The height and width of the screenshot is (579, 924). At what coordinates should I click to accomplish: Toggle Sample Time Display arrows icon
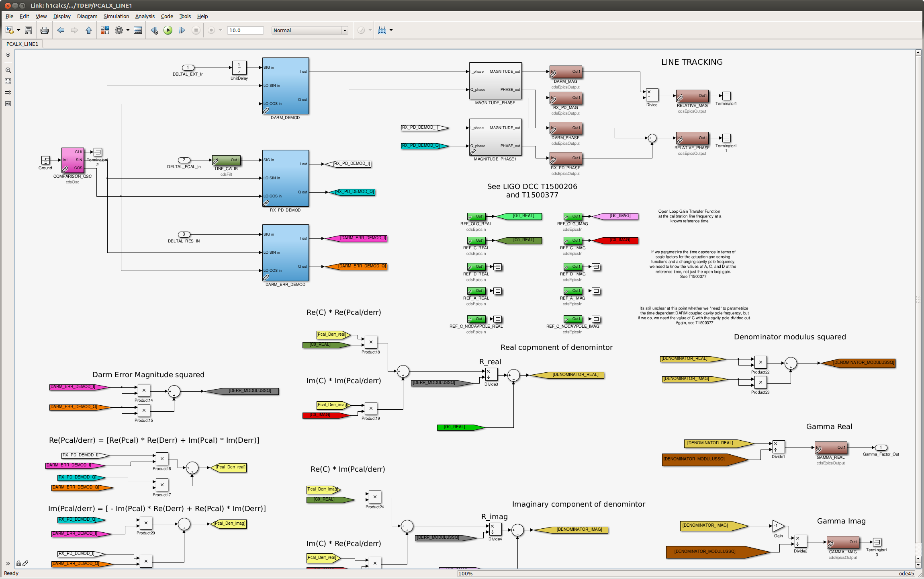8,92
